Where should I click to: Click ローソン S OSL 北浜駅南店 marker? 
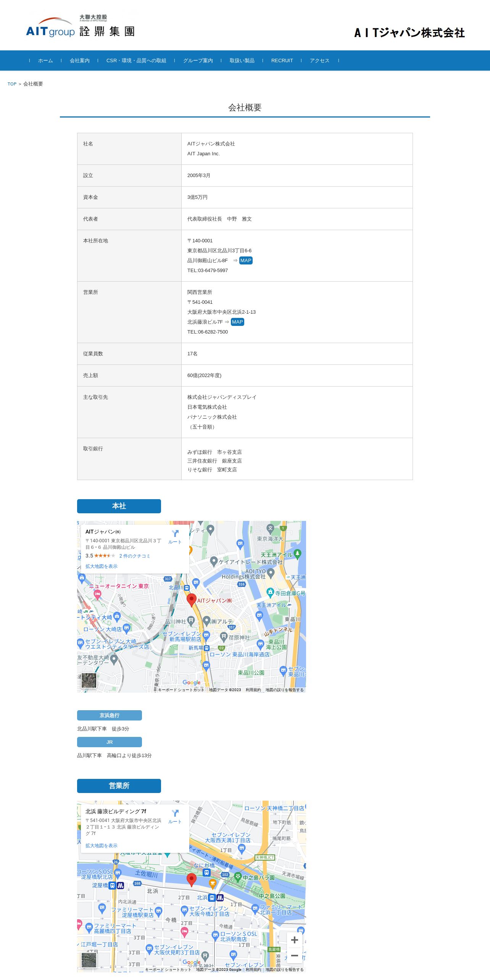pos(215,935)
